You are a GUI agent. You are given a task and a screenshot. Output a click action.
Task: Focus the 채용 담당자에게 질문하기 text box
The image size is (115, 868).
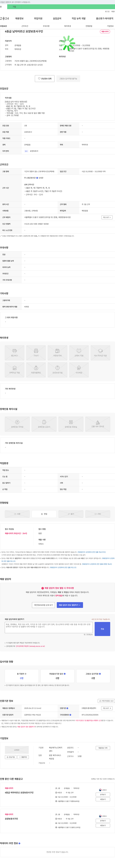tap(49, 627)
